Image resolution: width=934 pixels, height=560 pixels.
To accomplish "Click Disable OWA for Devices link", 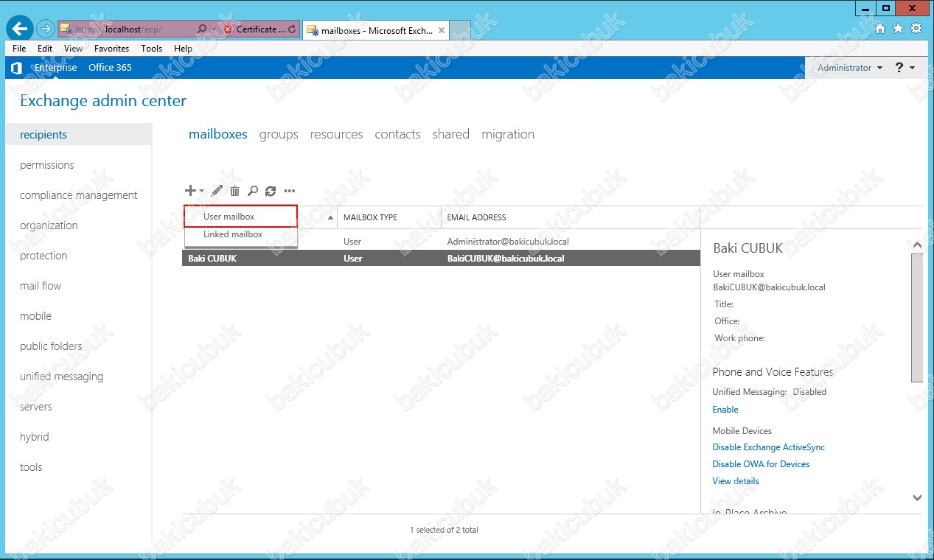I will pos(761,464).
